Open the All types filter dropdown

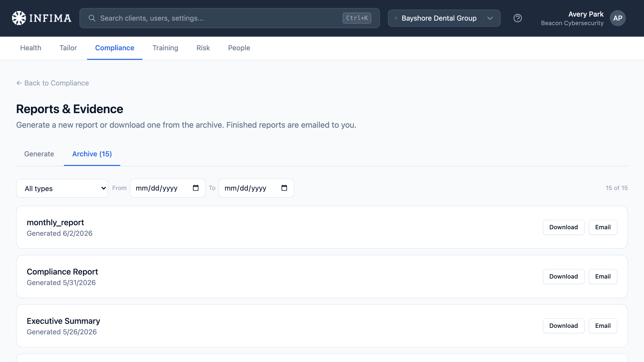62,188
